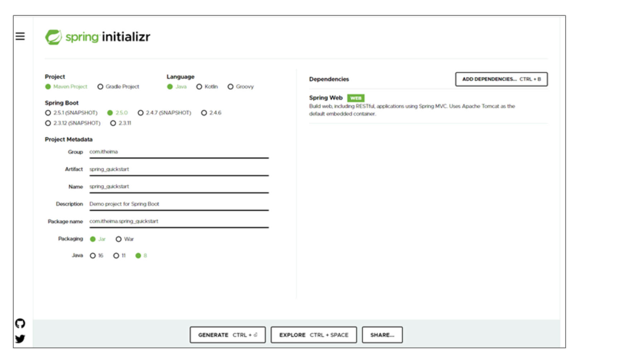Open the hamburger menu icon

point(20,36)
